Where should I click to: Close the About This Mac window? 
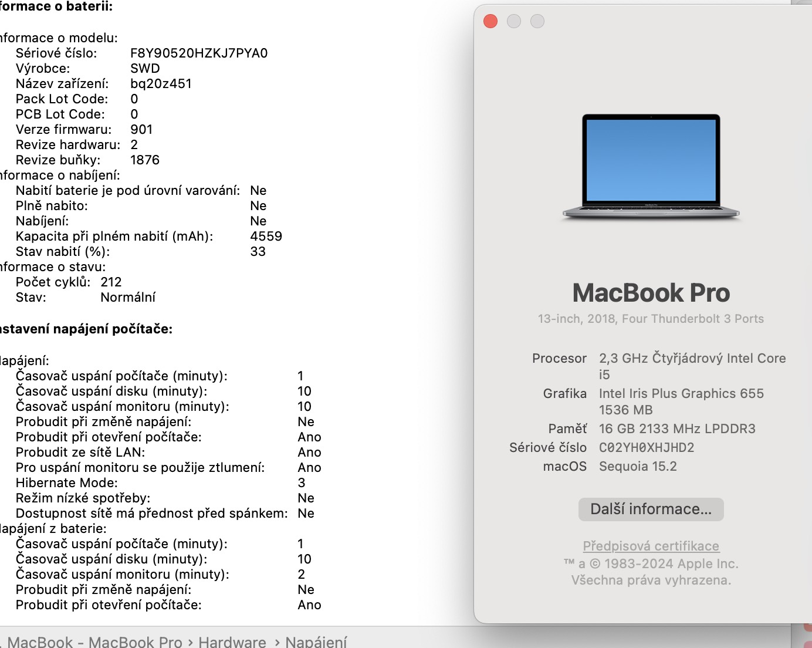tap(490, 22)
